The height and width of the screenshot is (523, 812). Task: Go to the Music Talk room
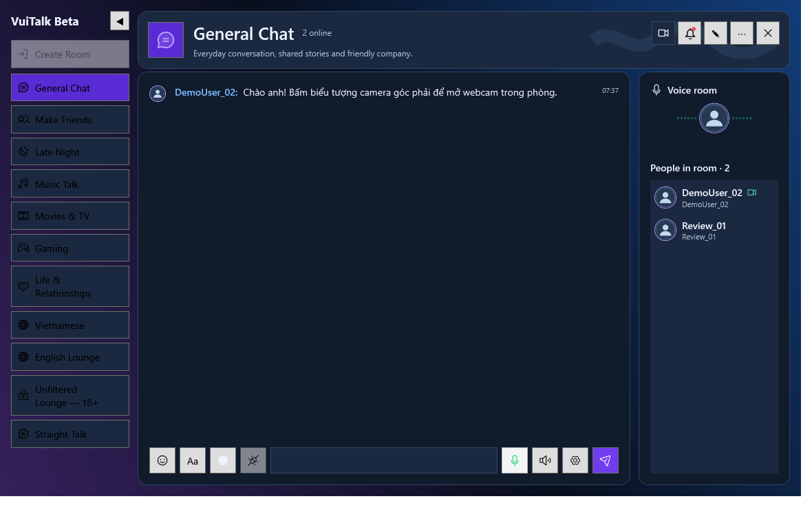point(70,184)
